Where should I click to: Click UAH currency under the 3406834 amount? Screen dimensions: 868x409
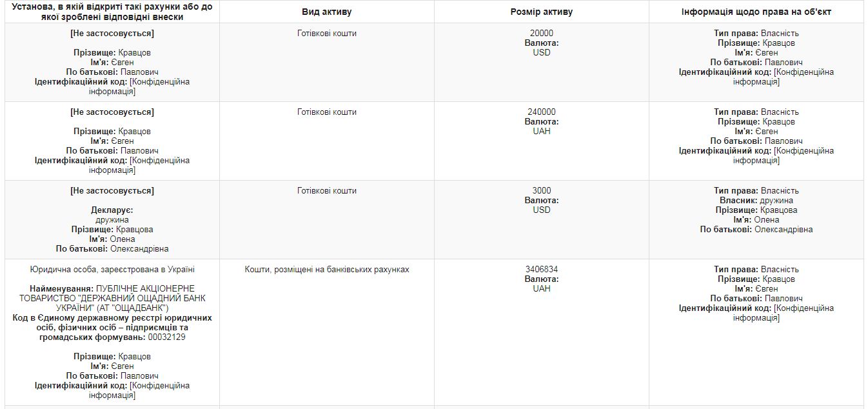click(x=541, y=289)
